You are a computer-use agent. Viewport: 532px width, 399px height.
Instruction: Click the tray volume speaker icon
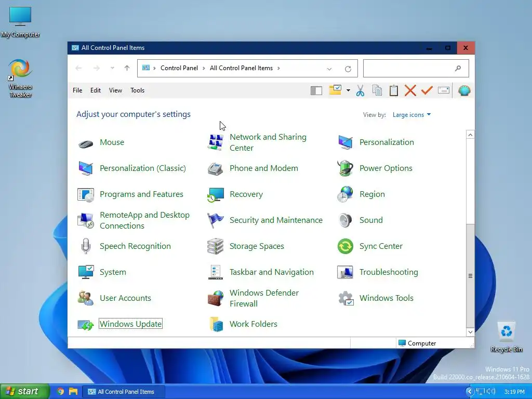tap(491, 392)
